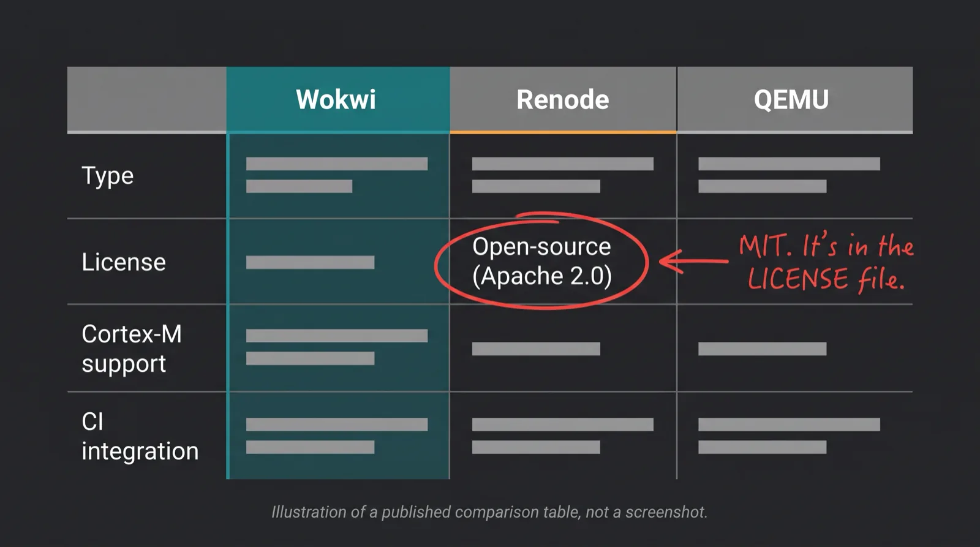
Task: Click the CI integration row label
Action: click(140, 436)
